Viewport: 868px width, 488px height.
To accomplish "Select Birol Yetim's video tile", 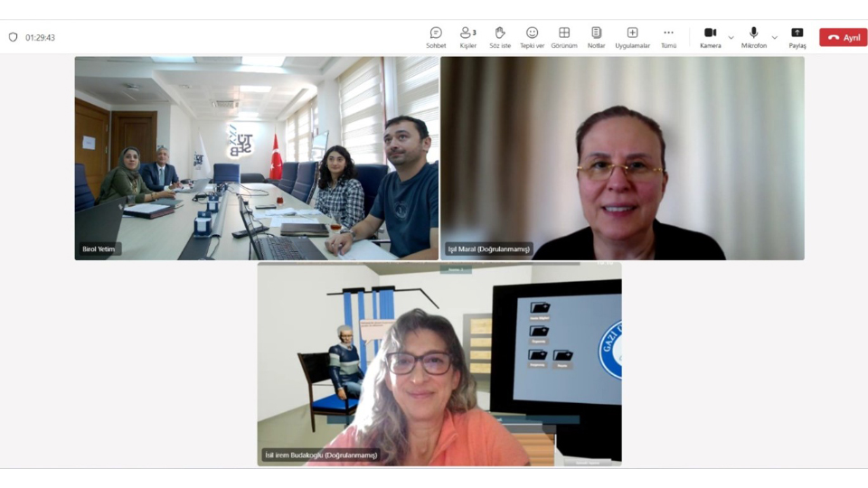I will (256, 158).
